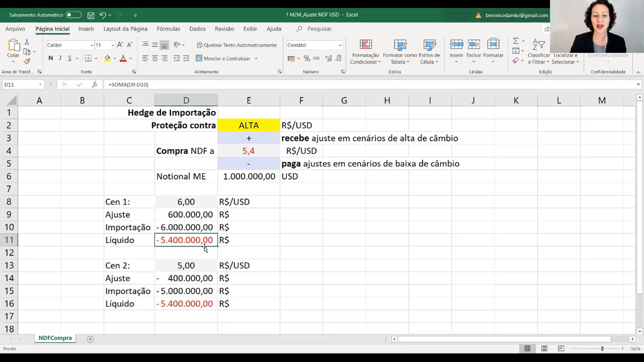This screenshot has width=644, height=362.
Task: Open Formatação Condicional menu
Action: click(x=365, y=51)
